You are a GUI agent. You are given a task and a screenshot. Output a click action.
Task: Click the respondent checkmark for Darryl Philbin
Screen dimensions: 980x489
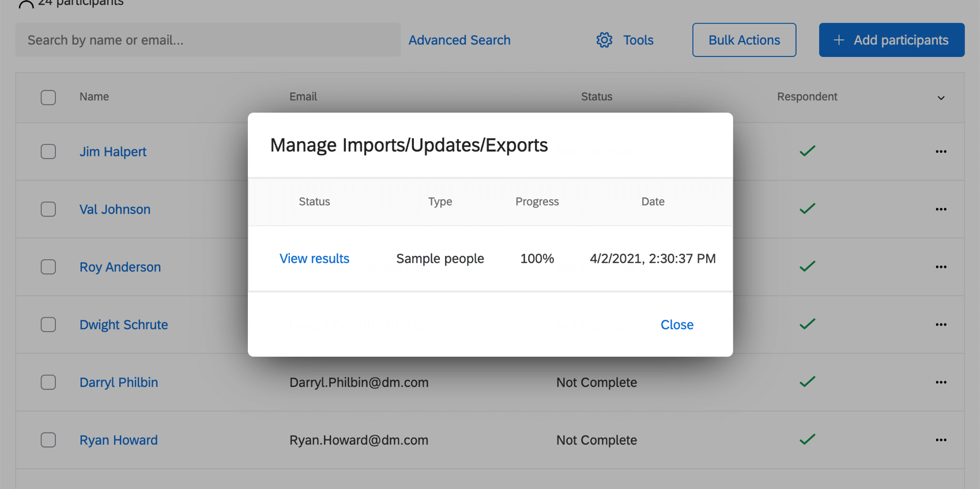pyautogui.click(x=807, y=382)
